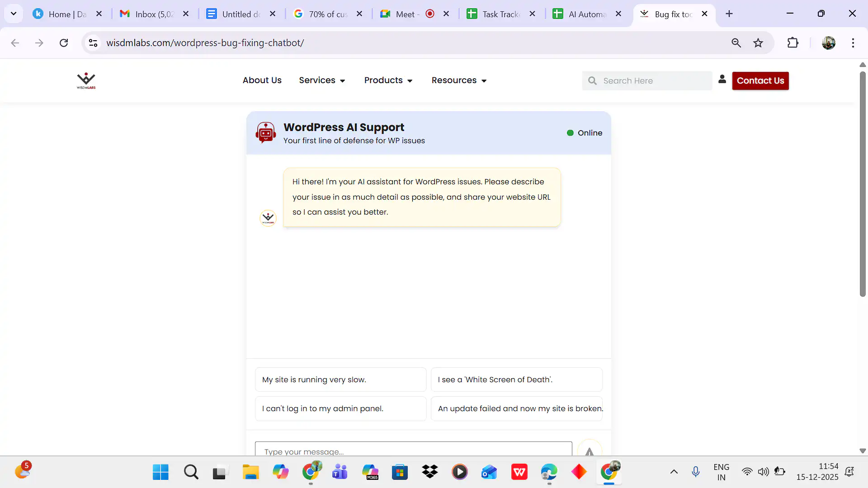Viewport: 868px width, 488px height.
Task: View site information icon in address bar
Action: [93, 43]
